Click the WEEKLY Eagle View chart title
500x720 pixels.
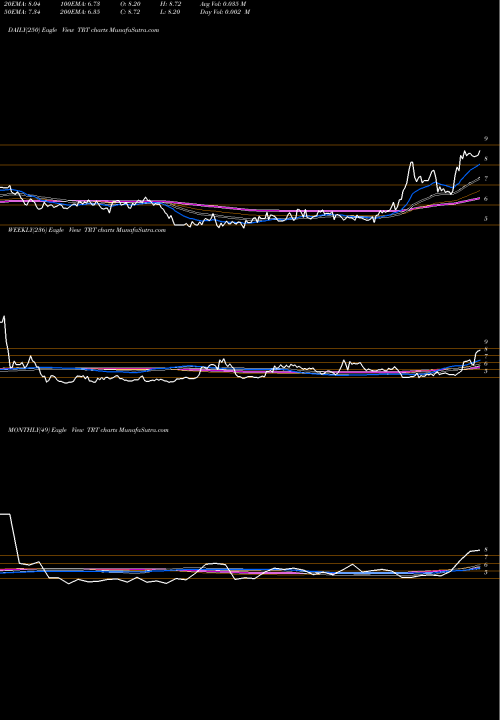[x=87, y=230]
